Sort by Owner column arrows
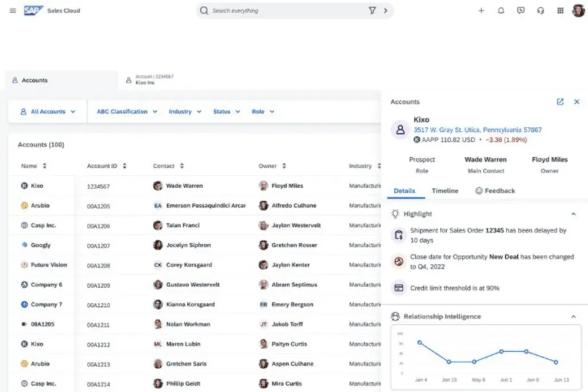 [284, 166]
